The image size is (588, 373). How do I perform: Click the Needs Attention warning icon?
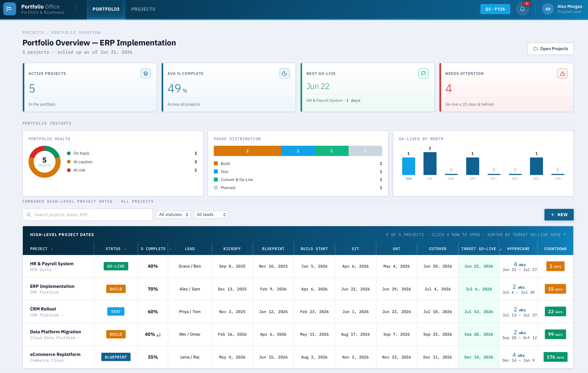562,74
